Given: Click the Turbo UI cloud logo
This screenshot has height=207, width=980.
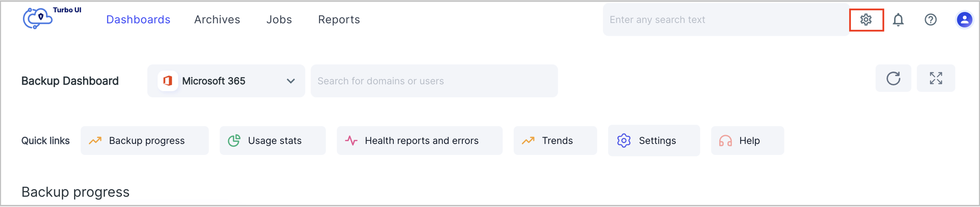Looking at the screenshot, I should coord(38,19).
